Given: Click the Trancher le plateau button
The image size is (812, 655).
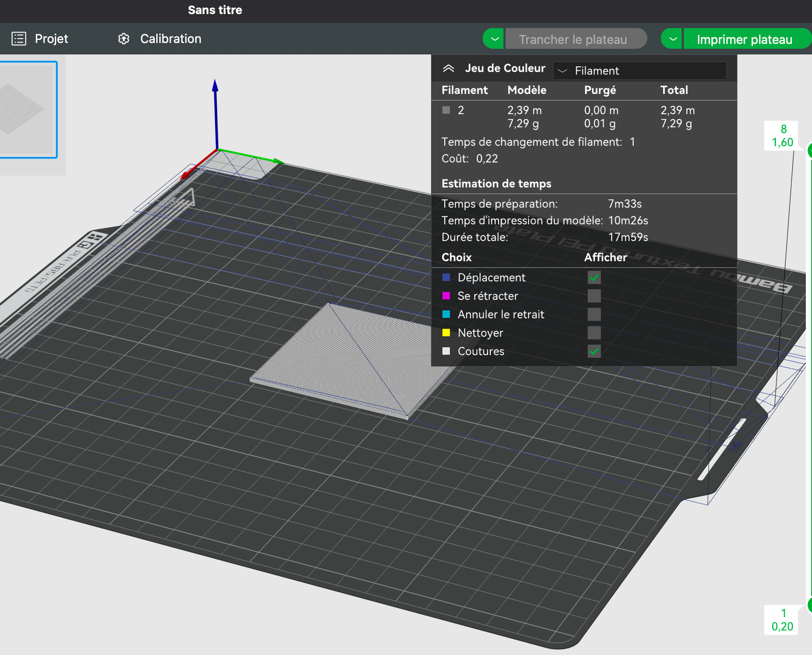Looking at the screenshot, I should click(x=573, y=39).
